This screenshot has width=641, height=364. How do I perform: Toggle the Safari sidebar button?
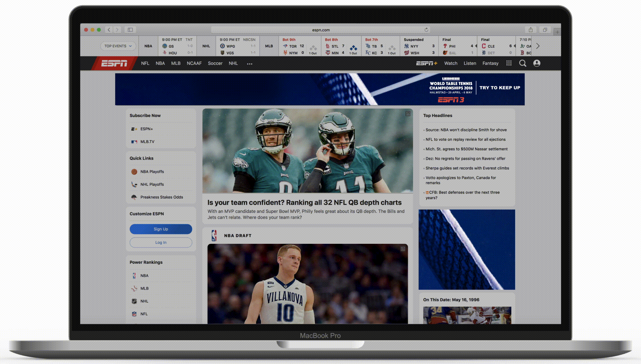click(130, 30)
